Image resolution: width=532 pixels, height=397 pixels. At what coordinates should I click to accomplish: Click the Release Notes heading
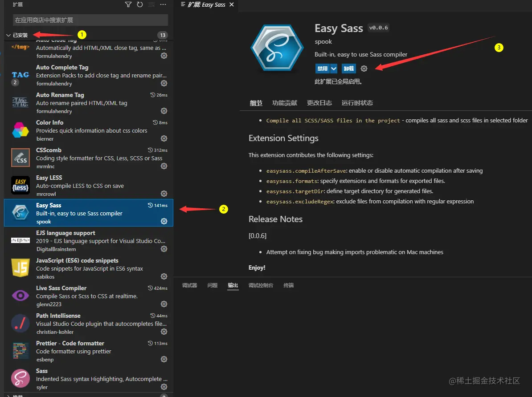pos(275,219)
